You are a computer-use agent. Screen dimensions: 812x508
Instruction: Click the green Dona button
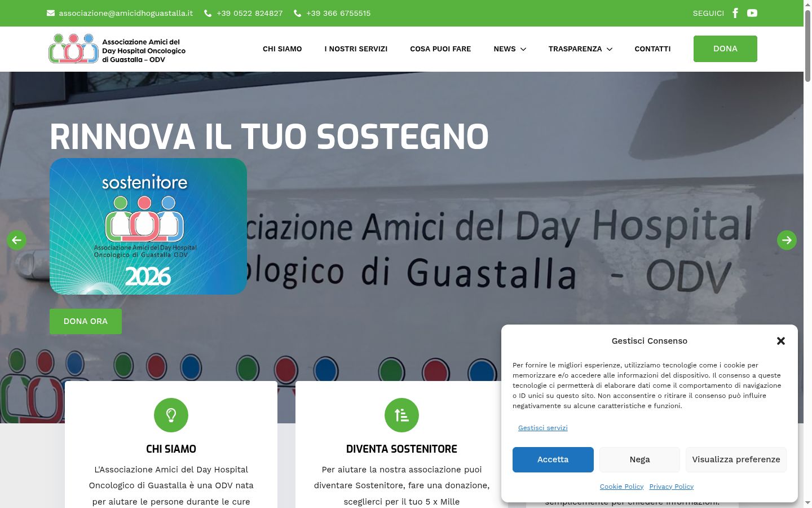coord(725,49)
